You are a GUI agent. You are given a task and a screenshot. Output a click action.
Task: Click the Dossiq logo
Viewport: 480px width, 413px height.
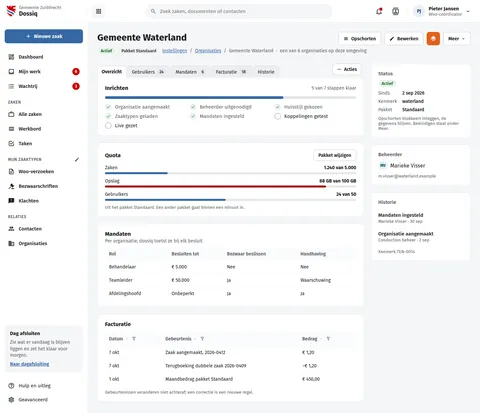[x=11, y=11]
